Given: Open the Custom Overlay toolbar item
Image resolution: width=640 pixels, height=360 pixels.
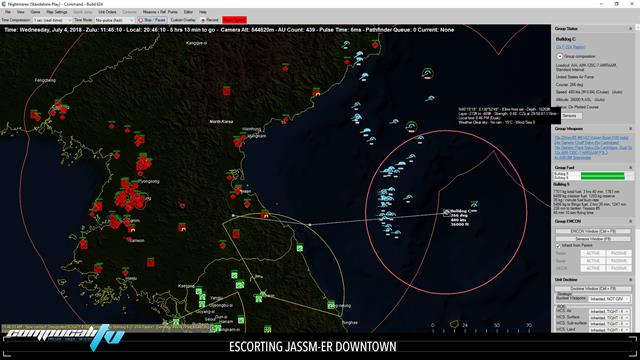Looking at the screenshot, I should point(183,20).
